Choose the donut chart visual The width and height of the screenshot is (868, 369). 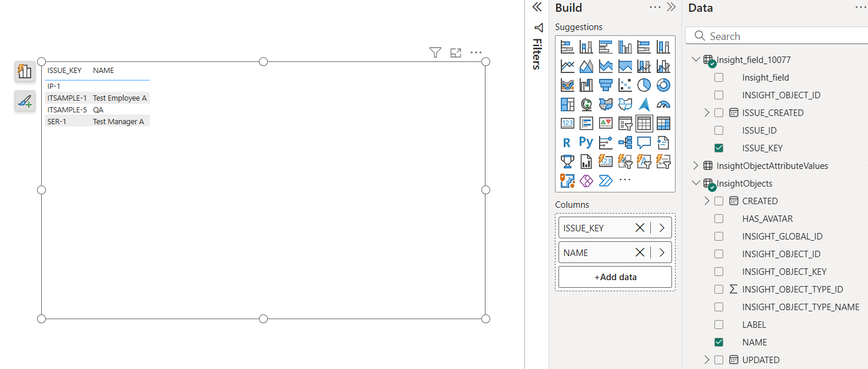[663, 85]
